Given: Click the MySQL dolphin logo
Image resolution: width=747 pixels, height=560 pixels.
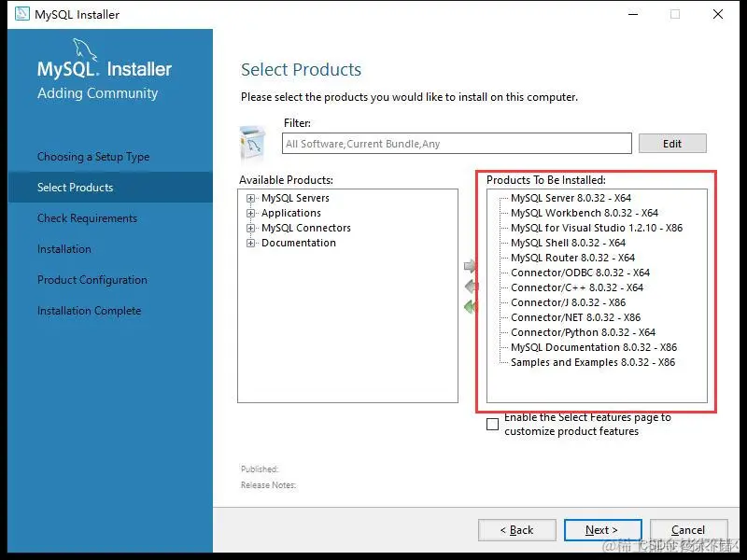Looking at the screenshot, I should point(85,49).
